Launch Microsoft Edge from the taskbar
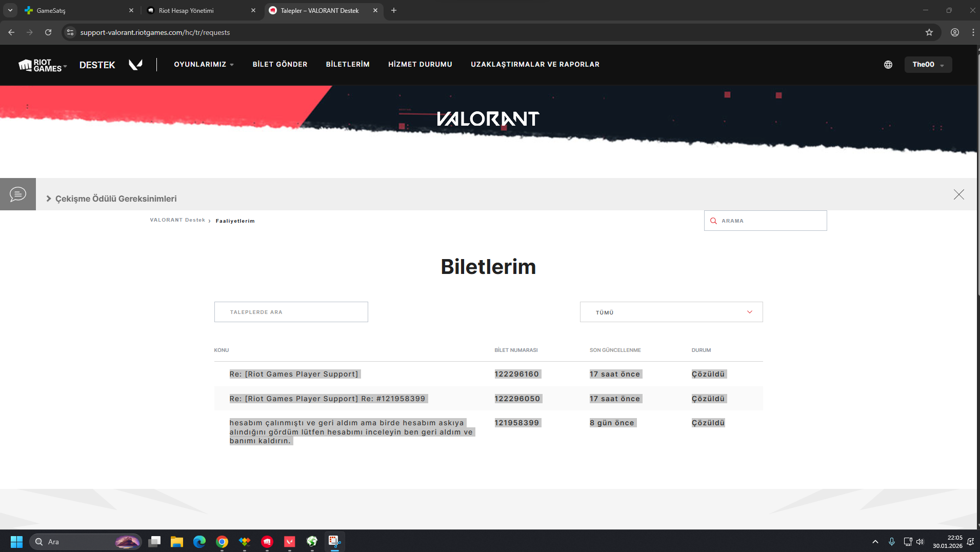The height and width of the screenshot is (552, 980). (x=199, y=542)
